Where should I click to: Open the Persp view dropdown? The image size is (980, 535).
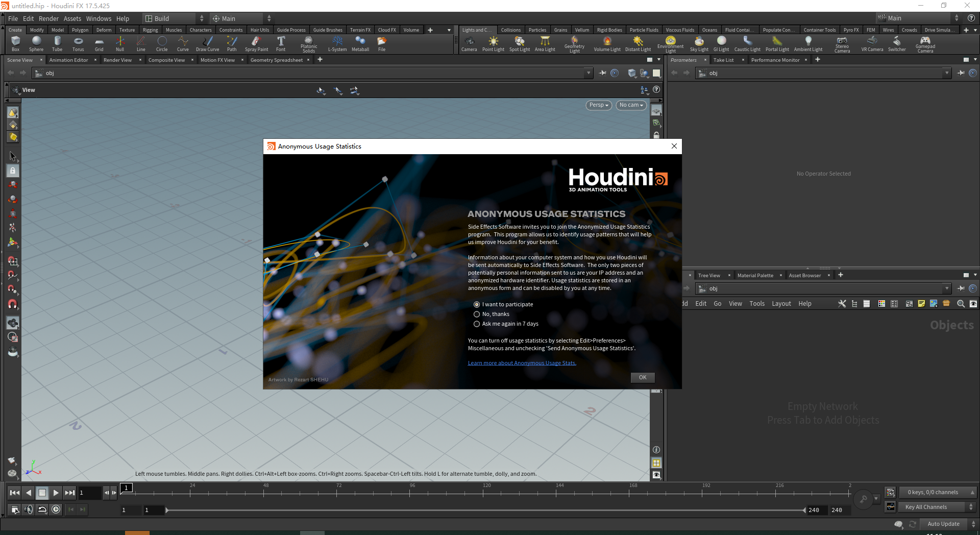[x=598, y=105]
